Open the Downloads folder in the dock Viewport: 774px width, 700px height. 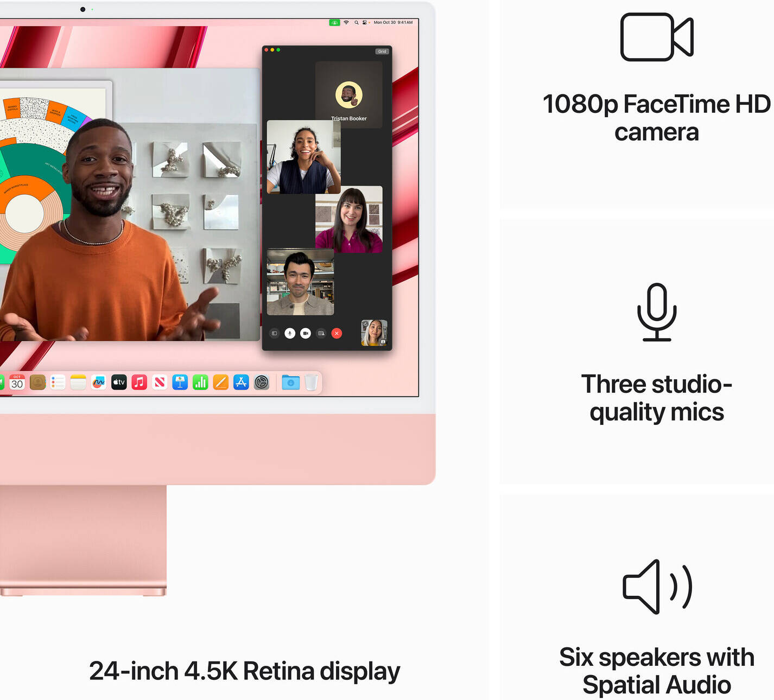pyautogui.click(x=291, y=383)
